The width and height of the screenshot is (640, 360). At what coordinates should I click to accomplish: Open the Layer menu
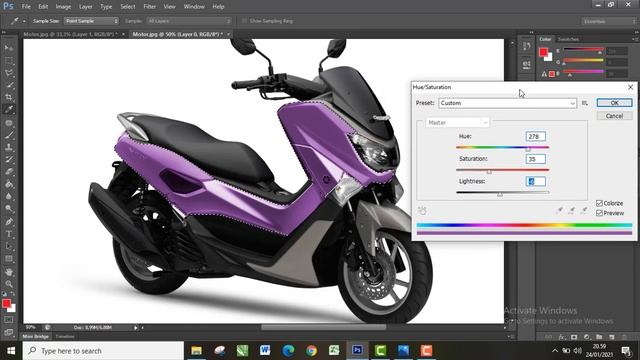(85, 7)
